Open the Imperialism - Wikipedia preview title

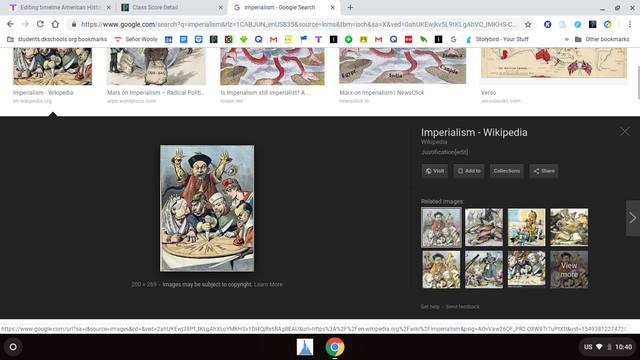474,132
